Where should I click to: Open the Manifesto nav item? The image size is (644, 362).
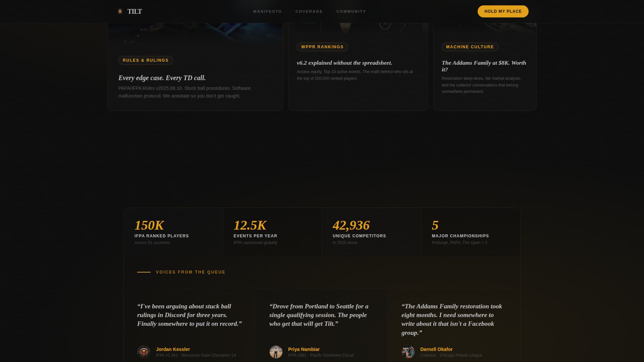(267, 11)
